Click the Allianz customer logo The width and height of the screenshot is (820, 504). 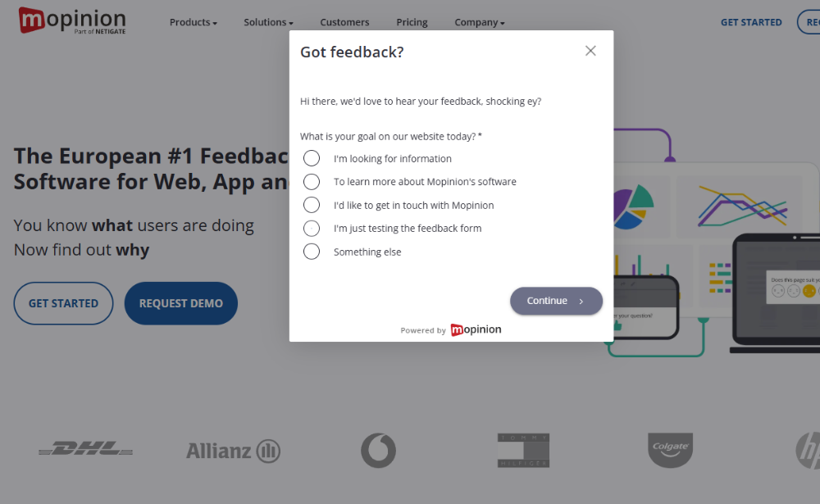(x=233, y=450)
